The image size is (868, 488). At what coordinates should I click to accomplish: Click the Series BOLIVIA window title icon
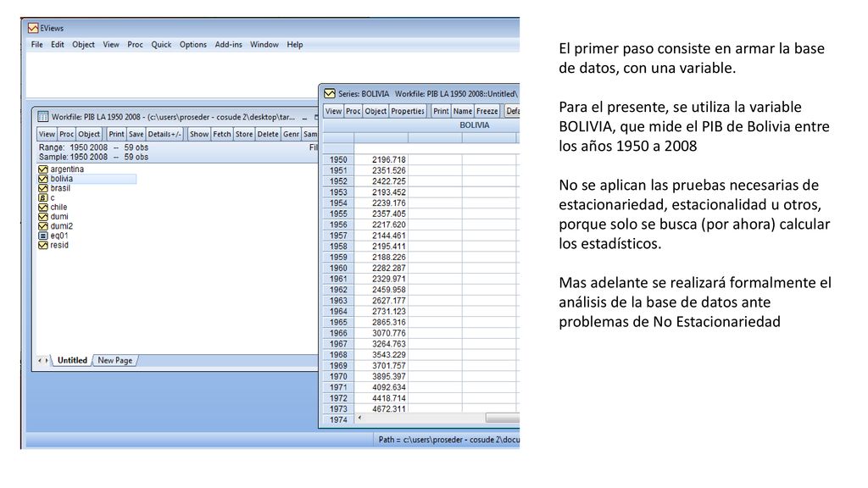(x=330, y=93)
